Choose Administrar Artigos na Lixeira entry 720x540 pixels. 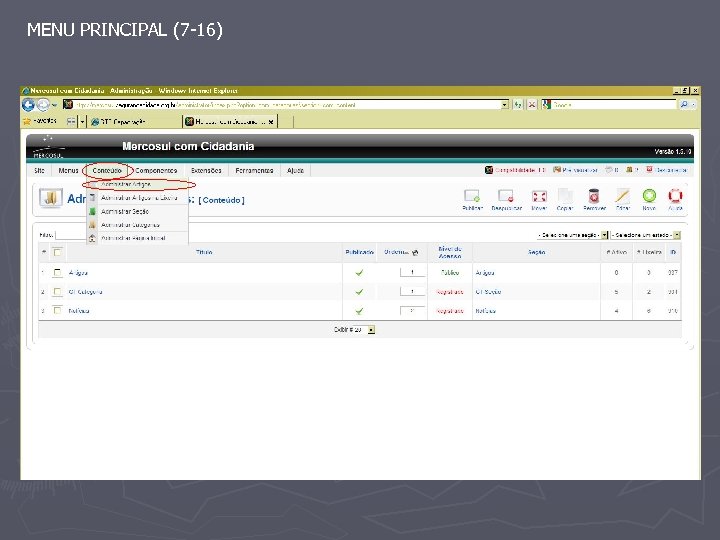click(x=137, y=198)
